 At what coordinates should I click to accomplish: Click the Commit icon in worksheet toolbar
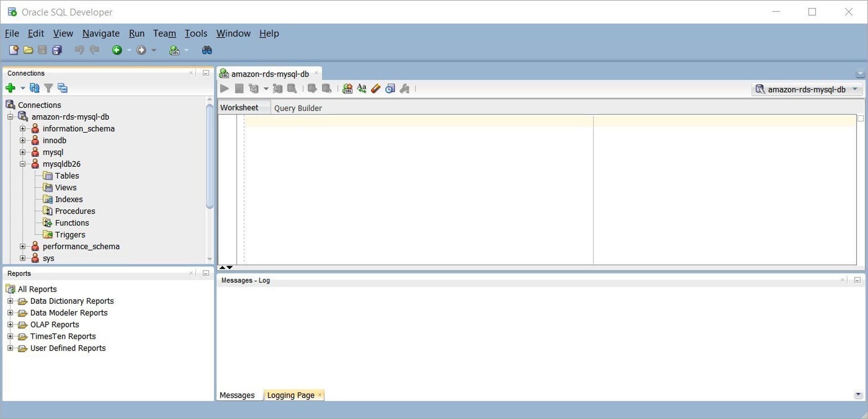[312, 88]
